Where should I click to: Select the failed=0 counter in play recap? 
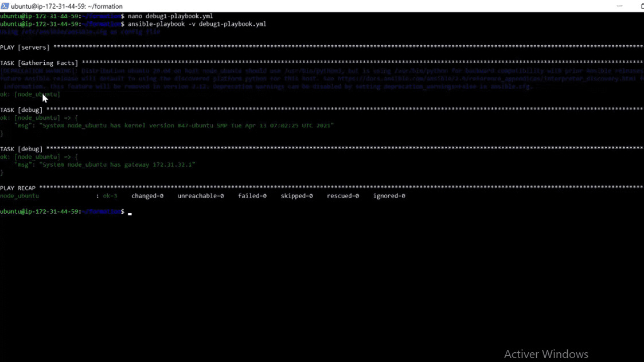tap(251, 195)
